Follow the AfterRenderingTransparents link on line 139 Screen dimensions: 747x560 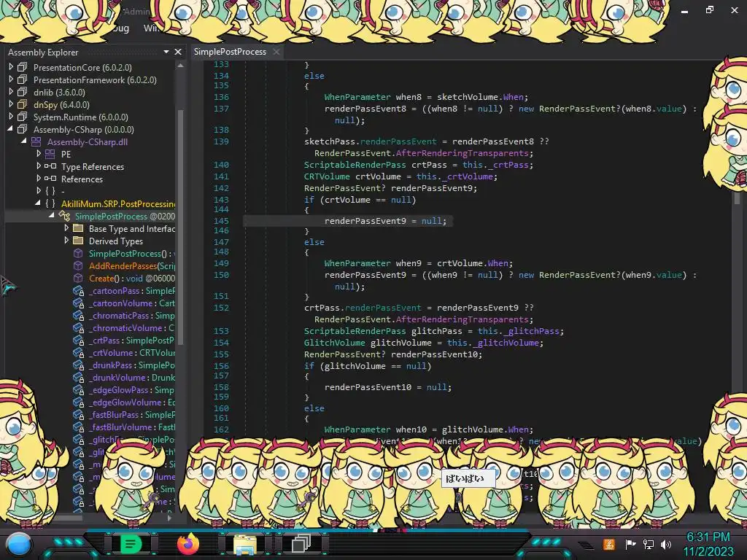pos(462,153)
